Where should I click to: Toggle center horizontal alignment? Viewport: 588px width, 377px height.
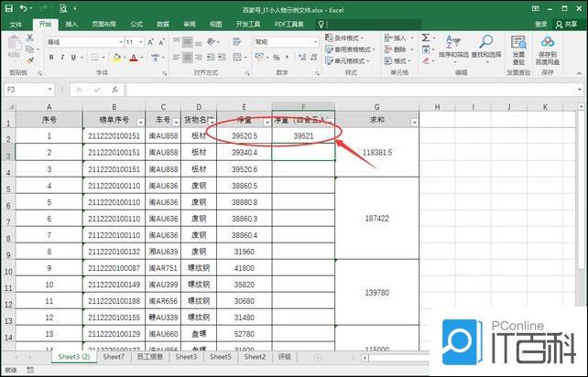[x=187, y=58]
